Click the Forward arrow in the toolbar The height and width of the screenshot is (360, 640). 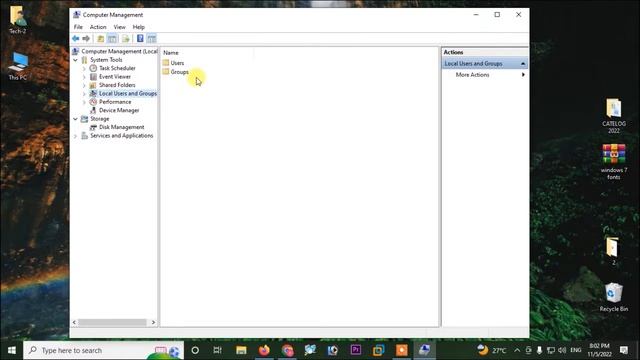86,38
